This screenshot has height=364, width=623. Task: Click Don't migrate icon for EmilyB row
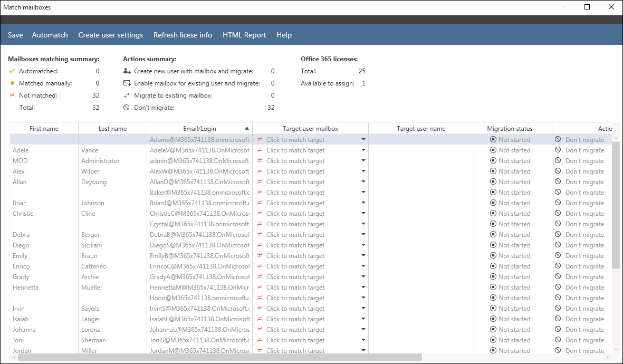pos(558,255)
